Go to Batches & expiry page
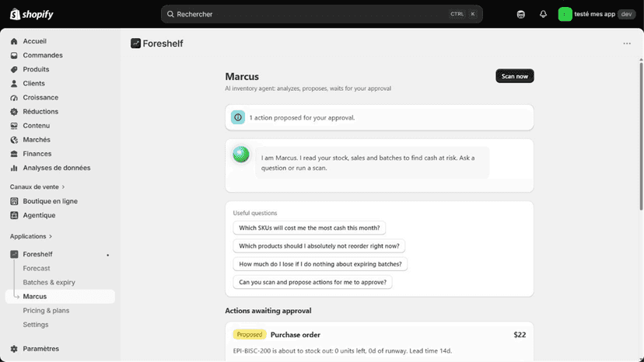Viewport: 644px width, 362px height. (x=49, y=283)
